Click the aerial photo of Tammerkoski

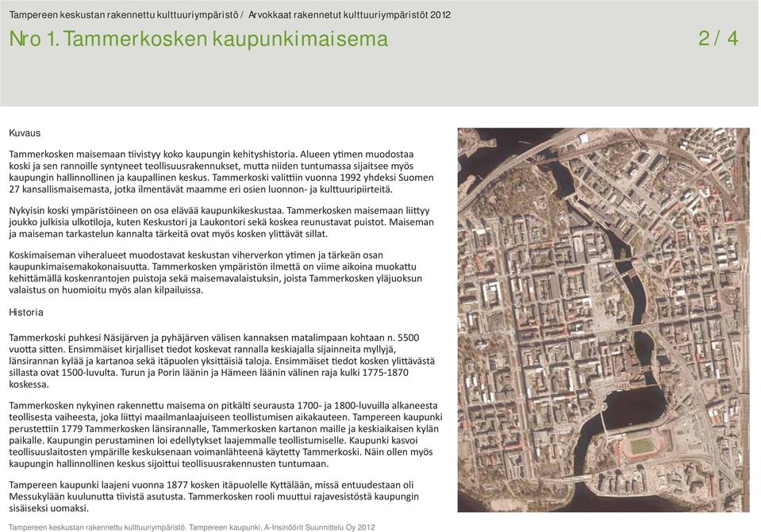[x=603, y=320]
